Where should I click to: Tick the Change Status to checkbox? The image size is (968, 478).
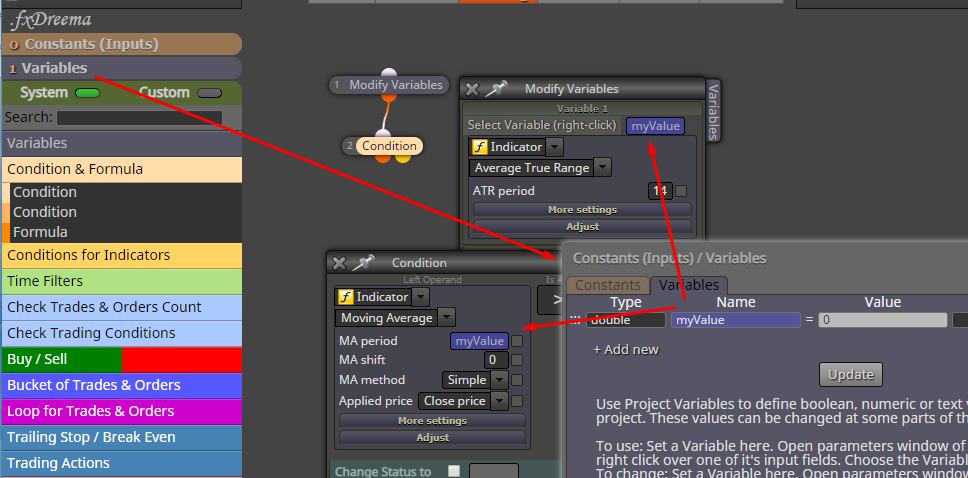point(454,471)
